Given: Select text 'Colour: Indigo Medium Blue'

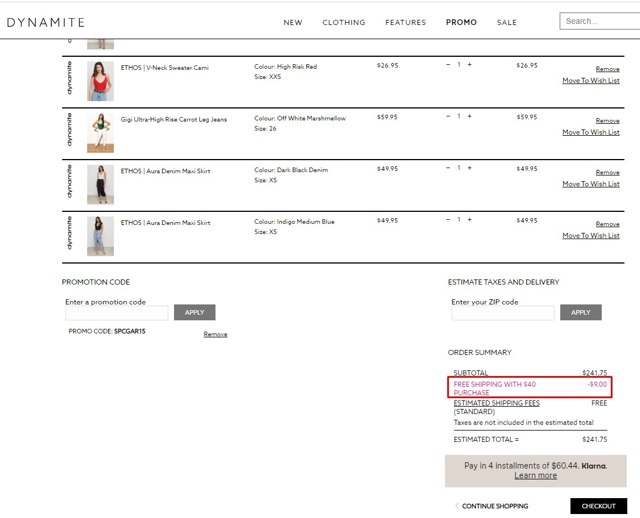Looking at the screenshot, I should (294, 222).
